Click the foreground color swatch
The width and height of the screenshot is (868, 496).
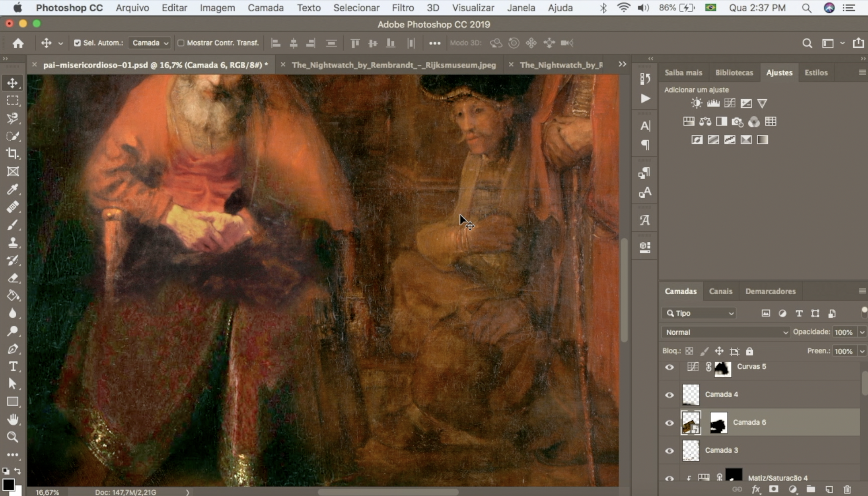[8, 484]
